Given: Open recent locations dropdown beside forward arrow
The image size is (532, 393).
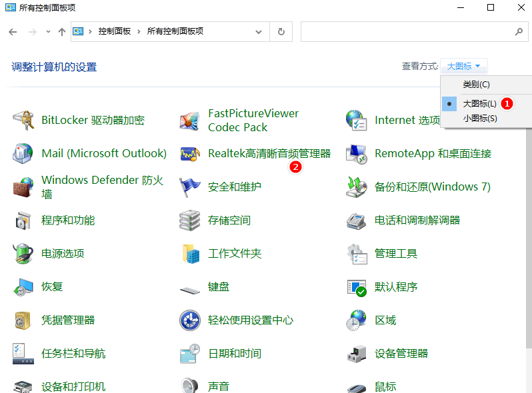Looking at the screenshot, I should [x=48, y=31].
